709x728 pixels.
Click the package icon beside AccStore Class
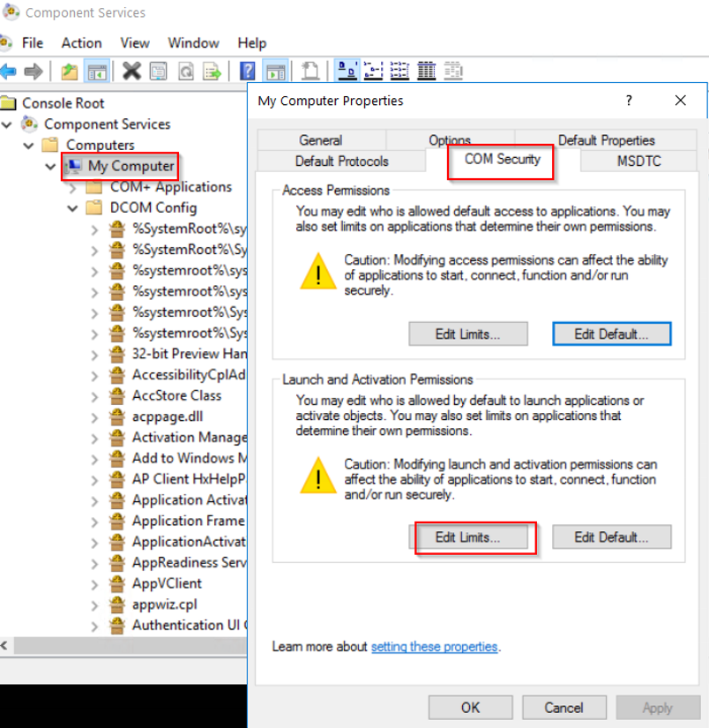click(x=117, y=395)
